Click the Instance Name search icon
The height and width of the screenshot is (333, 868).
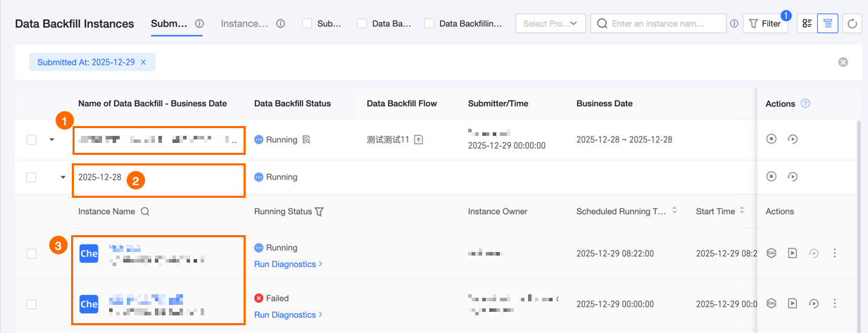click(x=145, y=211)
